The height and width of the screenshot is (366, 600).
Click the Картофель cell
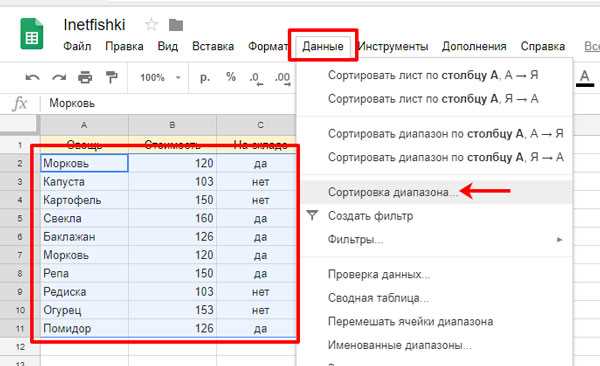(x=84, y=200)
